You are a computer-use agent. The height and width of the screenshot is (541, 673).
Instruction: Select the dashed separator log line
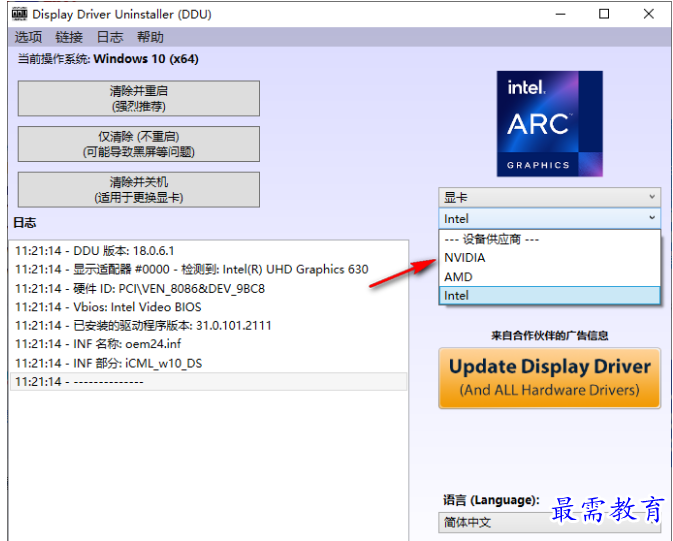pos(208,382)
